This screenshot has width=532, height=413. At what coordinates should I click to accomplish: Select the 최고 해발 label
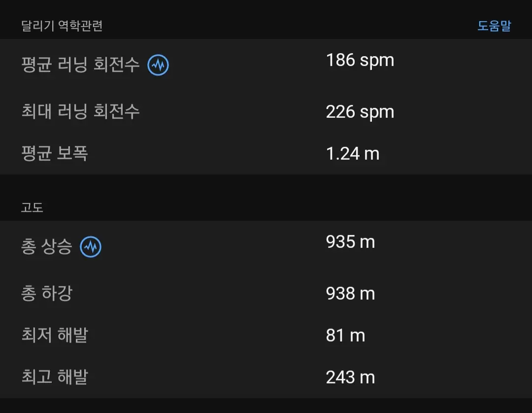click(x=55, y=378)
